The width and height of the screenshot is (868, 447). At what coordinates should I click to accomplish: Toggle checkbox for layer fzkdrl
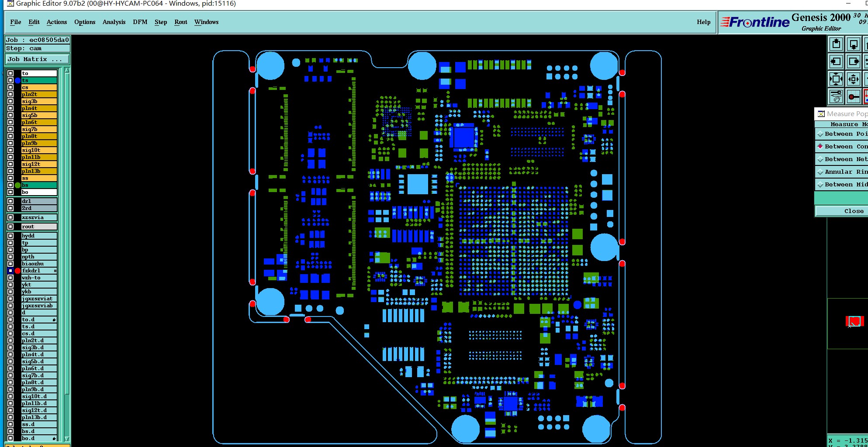pos(10,271)
